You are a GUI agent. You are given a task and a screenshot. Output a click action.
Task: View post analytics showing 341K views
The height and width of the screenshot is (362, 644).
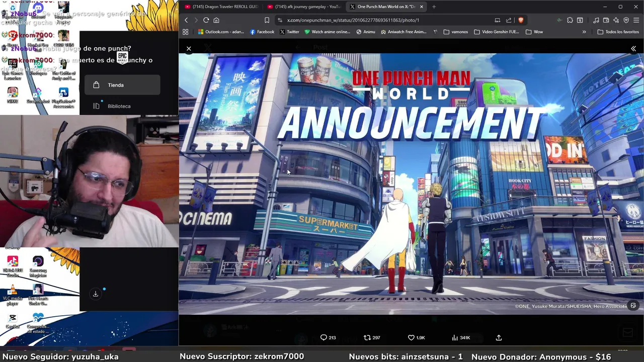461,338
